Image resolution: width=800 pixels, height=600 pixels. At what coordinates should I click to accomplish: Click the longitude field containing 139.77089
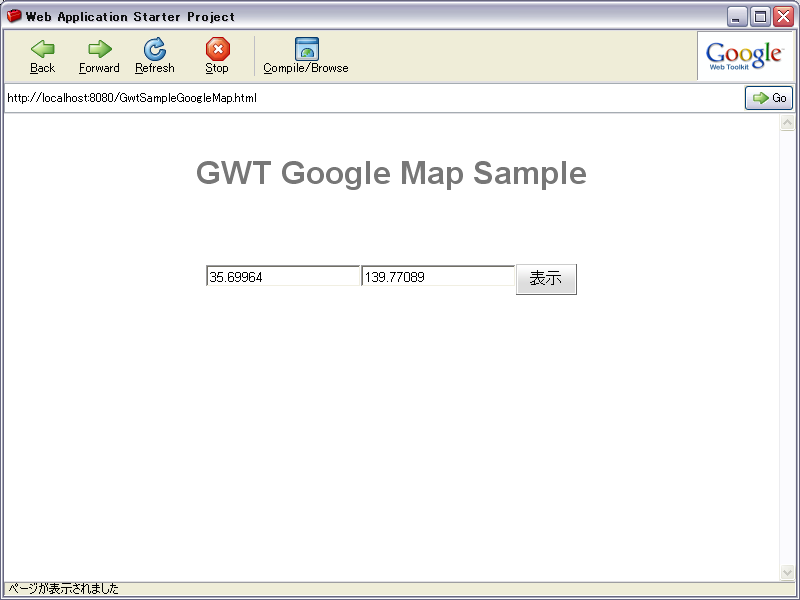coord(438,277)
